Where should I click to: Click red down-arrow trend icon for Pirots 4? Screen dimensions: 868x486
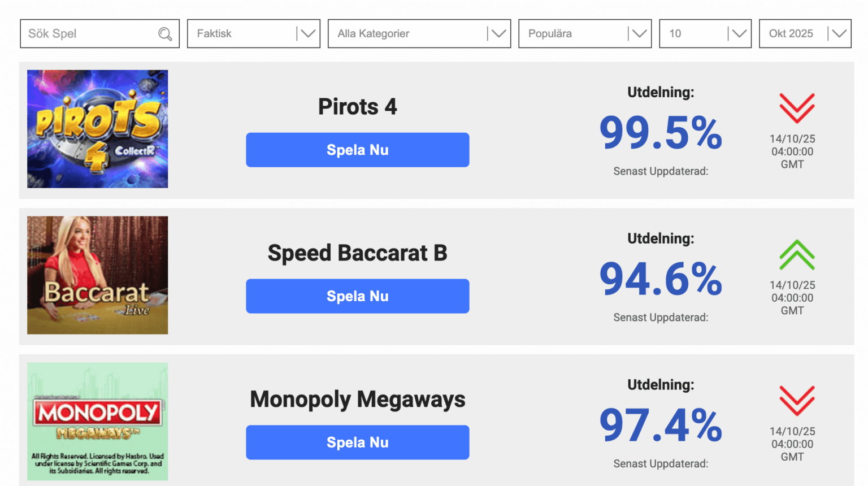tap(797, 108)
